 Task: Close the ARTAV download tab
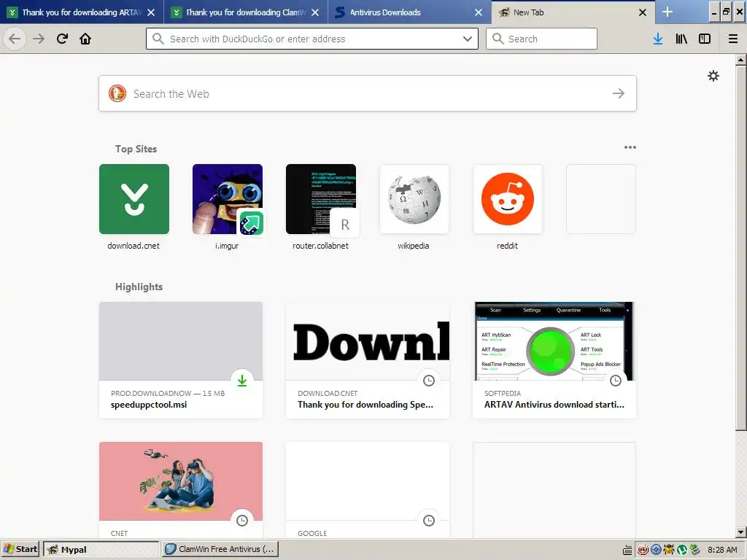151,12
